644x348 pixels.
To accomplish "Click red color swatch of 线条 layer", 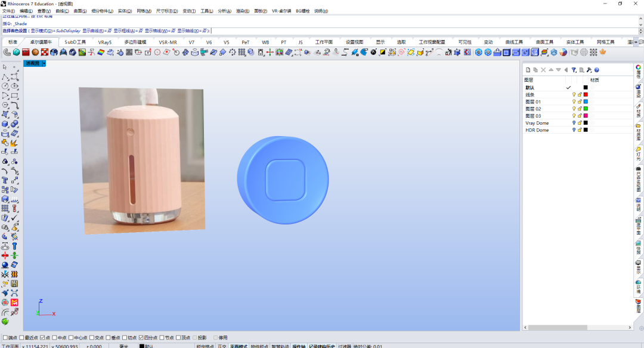I will (586, 94).
